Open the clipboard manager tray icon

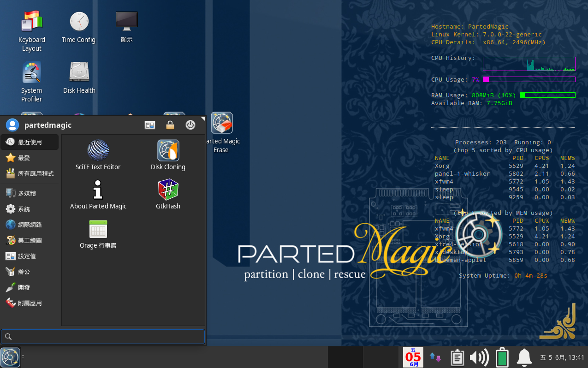457,357
